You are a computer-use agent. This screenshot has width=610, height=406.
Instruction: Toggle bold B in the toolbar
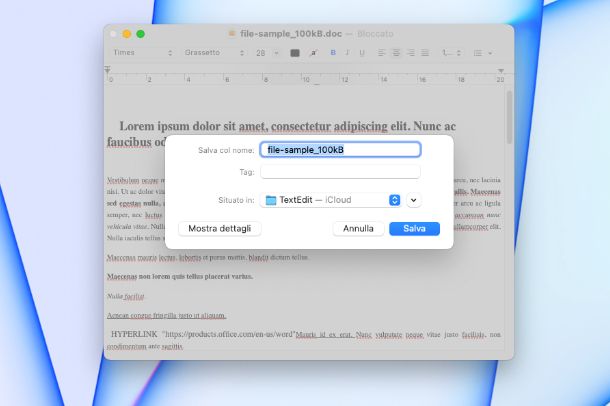tap(333, 52)
